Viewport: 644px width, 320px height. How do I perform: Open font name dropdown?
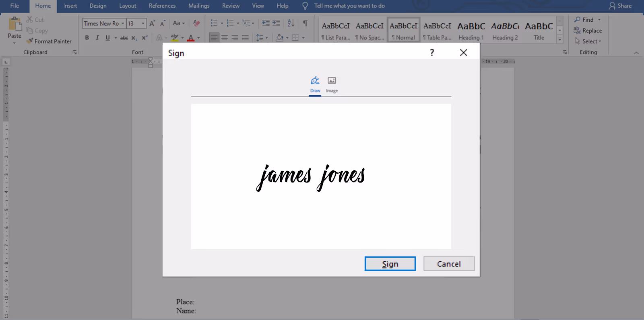123,23
